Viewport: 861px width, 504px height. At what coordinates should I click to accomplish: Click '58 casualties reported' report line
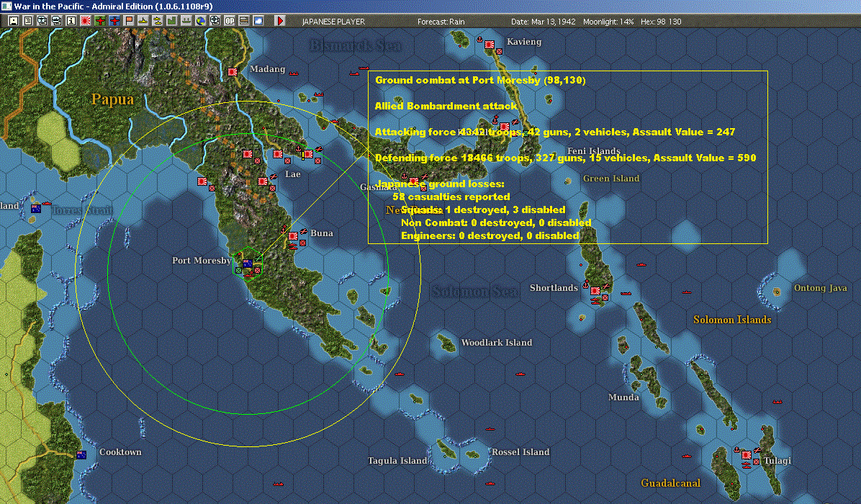tap(451, 197)
